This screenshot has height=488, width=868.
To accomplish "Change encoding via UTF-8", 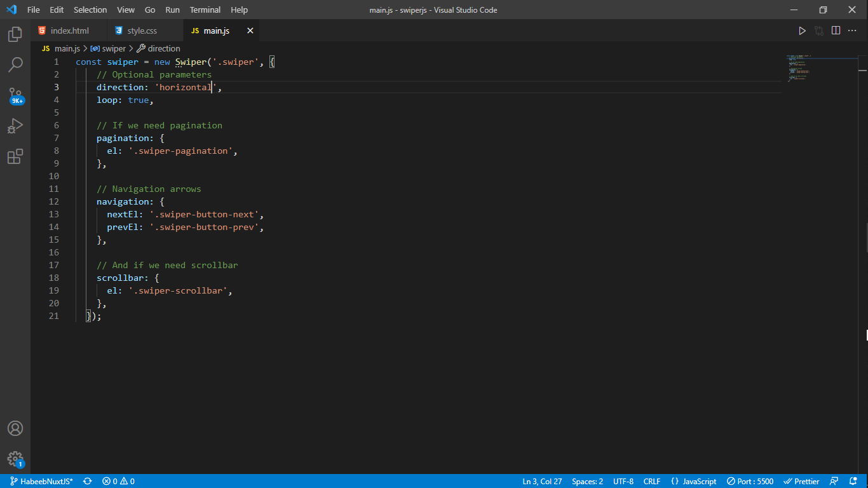I will tap(623, 482).
